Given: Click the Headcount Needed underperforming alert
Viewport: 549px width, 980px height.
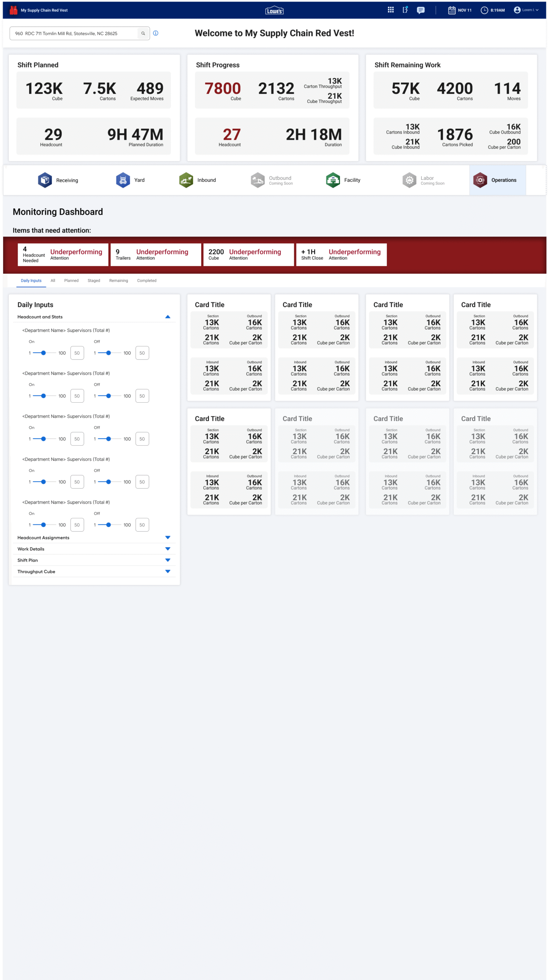Looking at the screenshot, I should (63, 255).
